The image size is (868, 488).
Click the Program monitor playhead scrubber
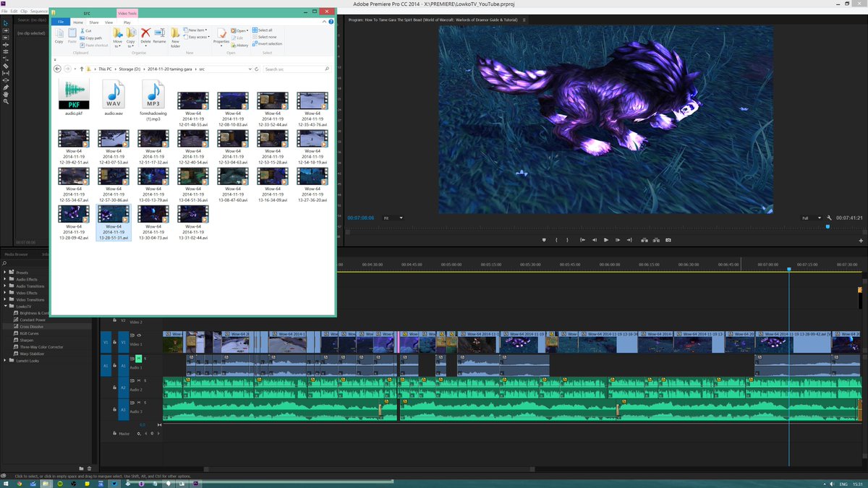(x=828, y=226)
